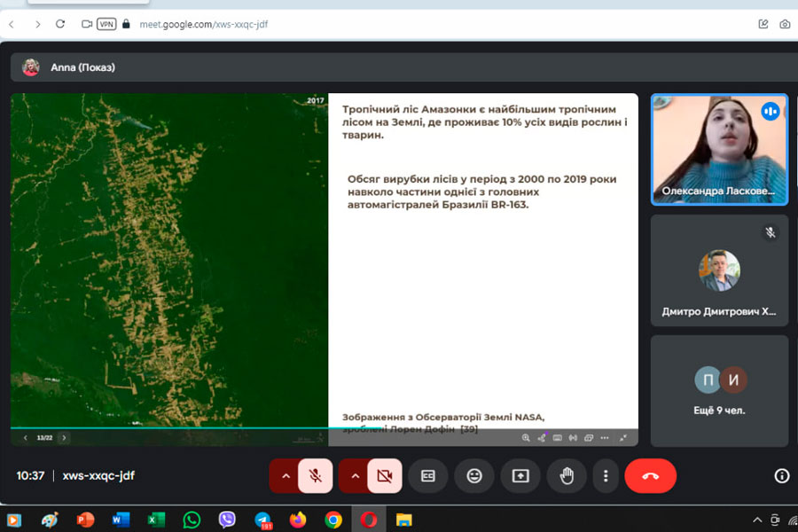The width and height of the screenshot is (798, 532).
Task: Open meeting details info icon
Action: tap(782, 476)
